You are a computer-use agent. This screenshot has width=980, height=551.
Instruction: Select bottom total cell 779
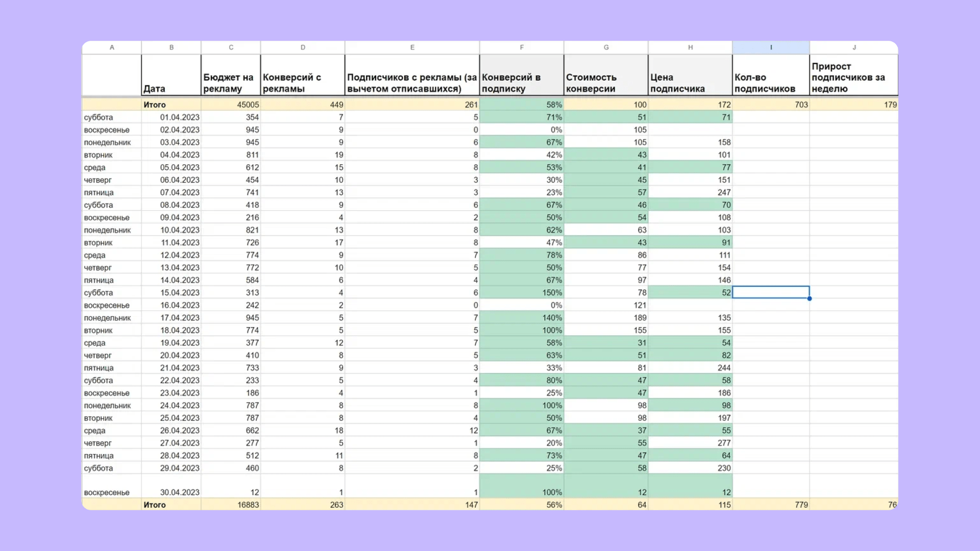pos(771,505)
